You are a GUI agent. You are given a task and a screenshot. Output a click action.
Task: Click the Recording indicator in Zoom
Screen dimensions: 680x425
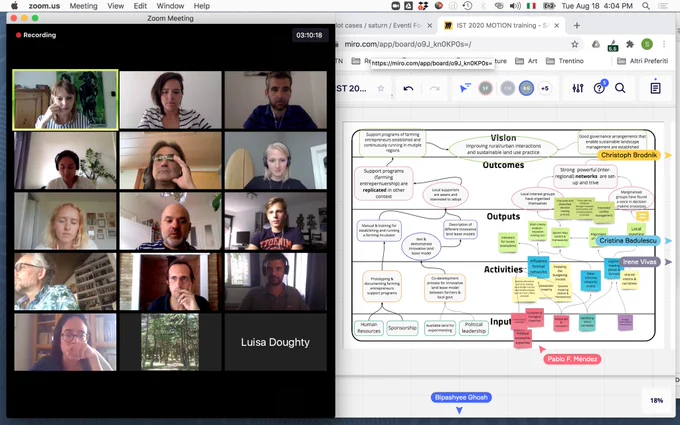coord(36,35)
